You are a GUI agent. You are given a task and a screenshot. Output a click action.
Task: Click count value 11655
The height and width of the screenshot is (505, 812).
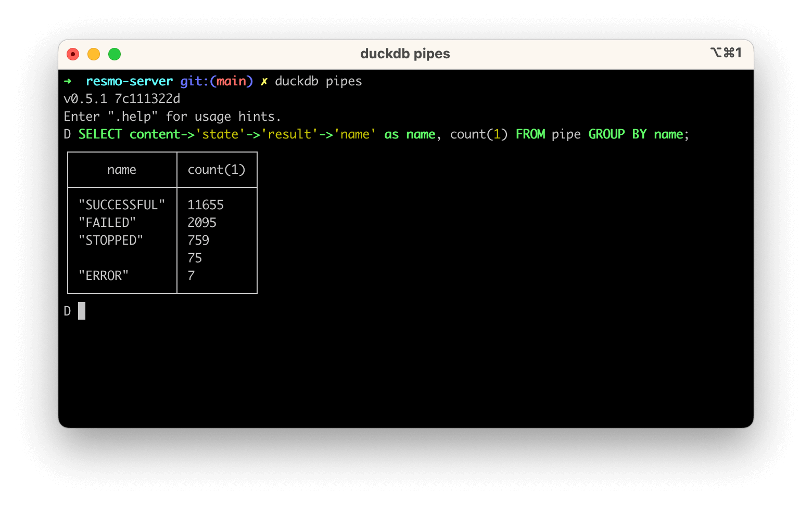(x=206, y=205)
